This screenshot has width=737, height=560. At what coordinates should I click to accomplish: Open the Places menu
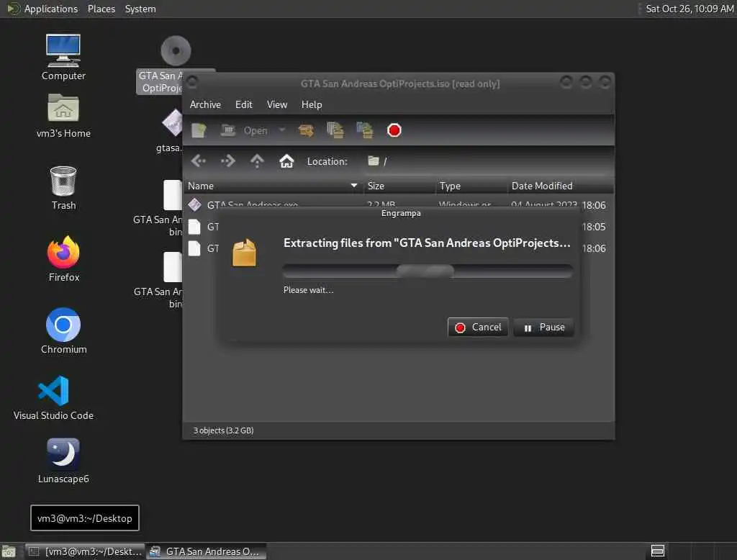[x=101, y=9]
